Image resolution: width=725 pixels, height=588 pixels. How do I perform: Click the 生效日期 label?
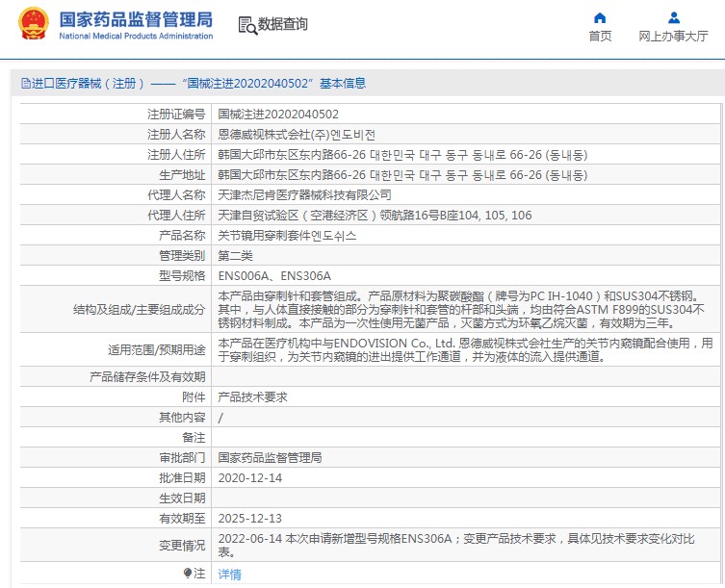coord(182,499)
